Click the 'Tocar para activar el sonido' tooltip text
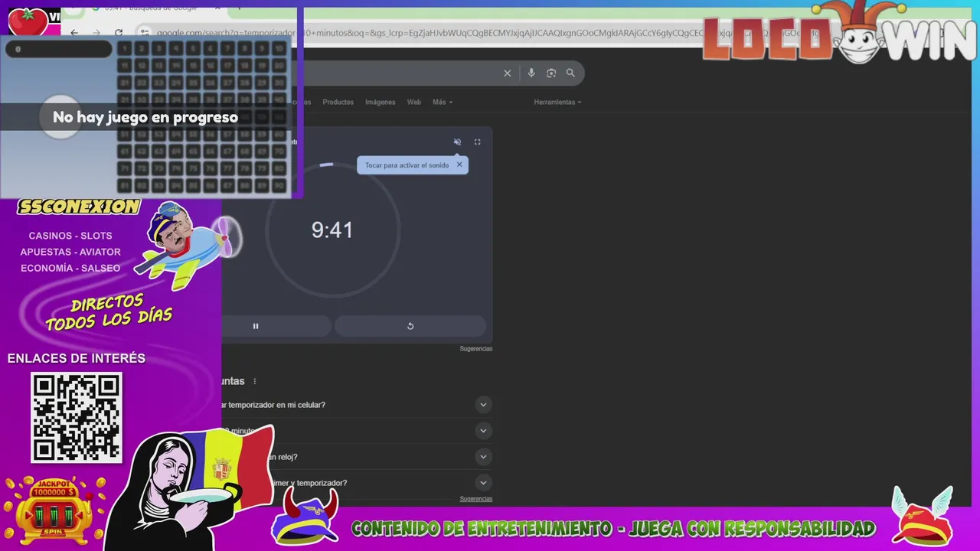 pyautogui.click(x=407, y=165)
